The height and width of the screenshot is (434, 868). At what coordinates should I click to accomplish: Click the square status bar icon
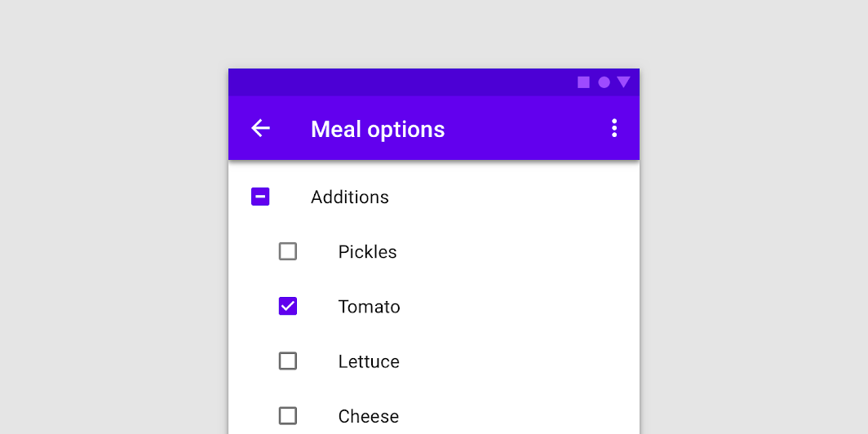coord(583,82)
